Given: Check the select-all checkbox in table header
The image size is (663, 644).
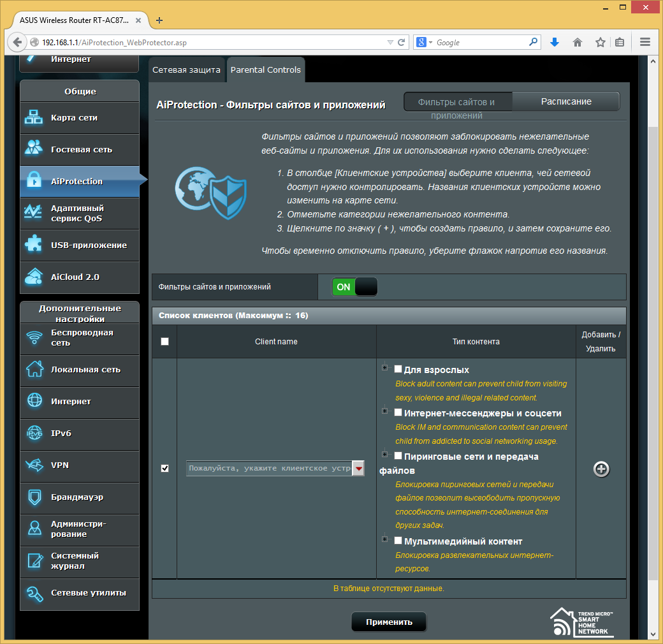Looking at the screenshot, I should (165, 341).
